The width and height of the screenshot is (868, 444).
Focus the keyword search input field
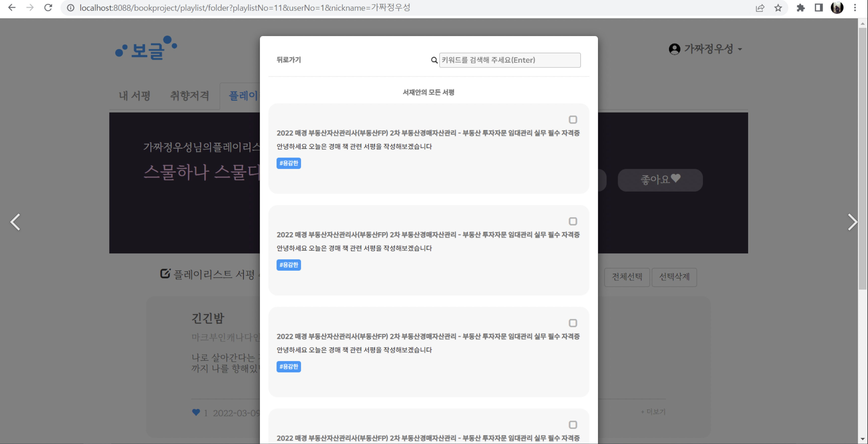click(x=510, y=60)
